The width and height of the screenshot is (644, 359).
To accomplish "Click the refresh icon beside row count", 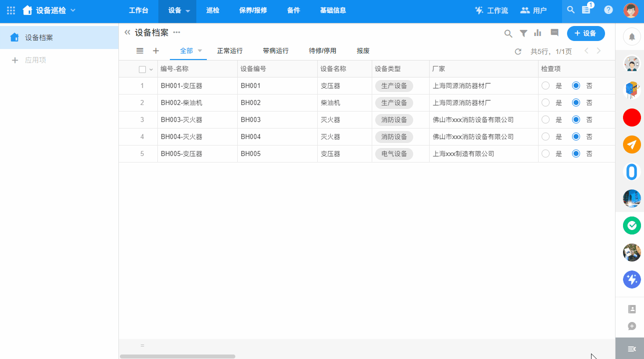I will pyautogui.click(x=518, y=51).
